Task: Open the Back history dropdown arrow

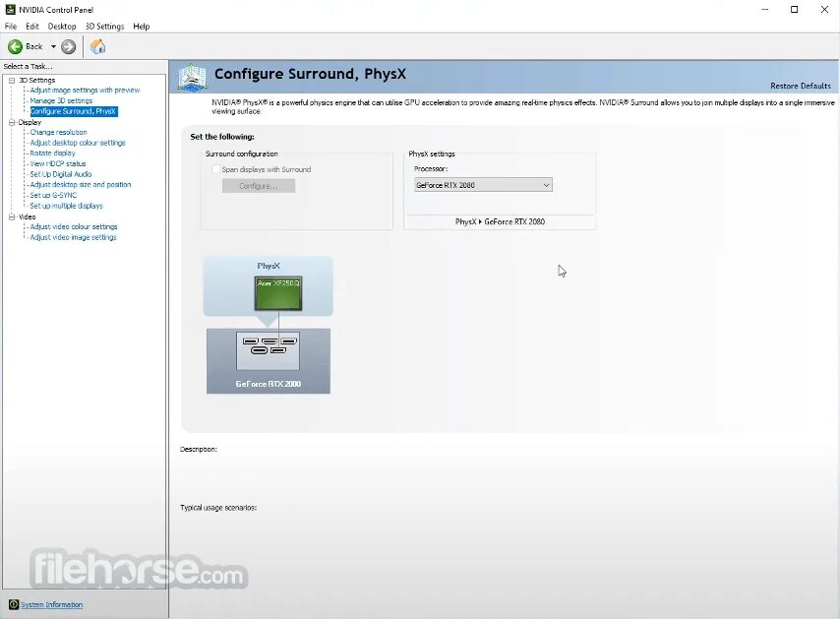Action: 53,46
